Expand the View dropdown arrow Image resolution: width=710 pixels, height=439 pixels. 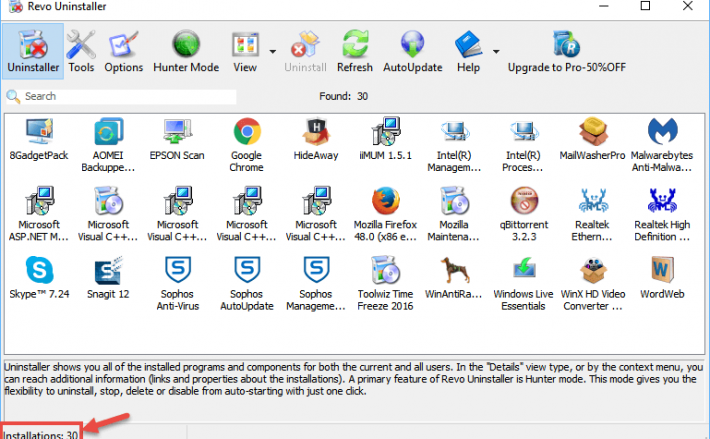pyautogui.click(x=273, y=52)
